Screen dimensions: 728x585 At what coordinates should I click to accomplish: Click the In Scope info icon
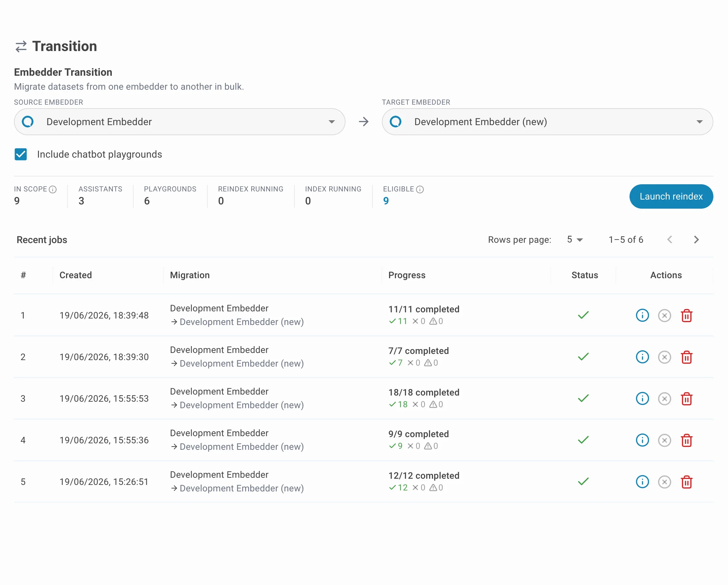pos(53,189)
